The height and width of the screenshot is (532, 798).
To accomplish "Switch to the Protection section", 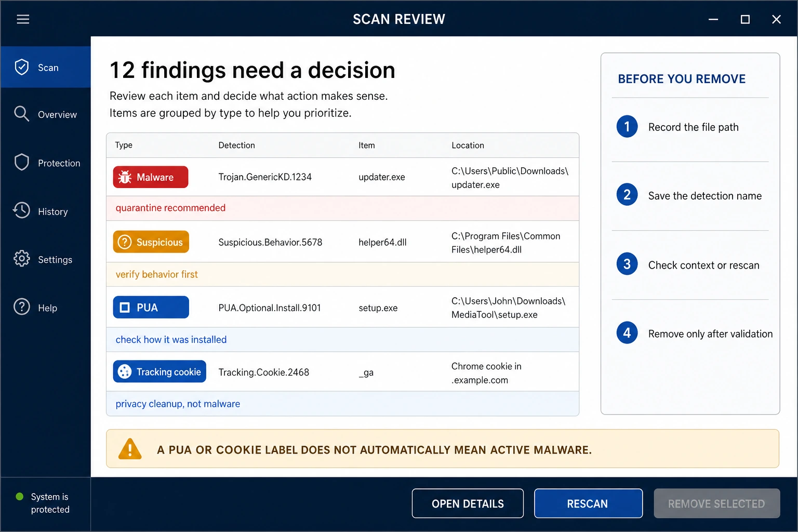I will (x=46, y=163).
